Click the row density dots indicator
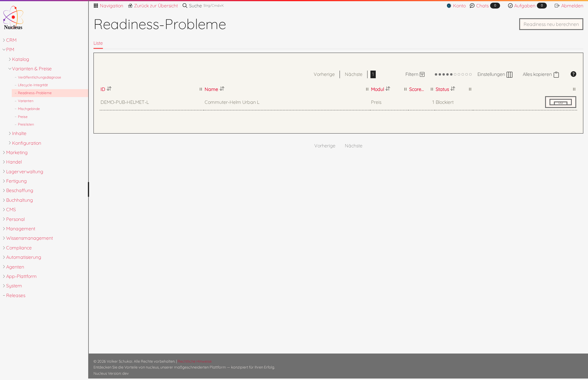Image resolution: width=588 pixels, height=380 pixels. click(453, 74)
